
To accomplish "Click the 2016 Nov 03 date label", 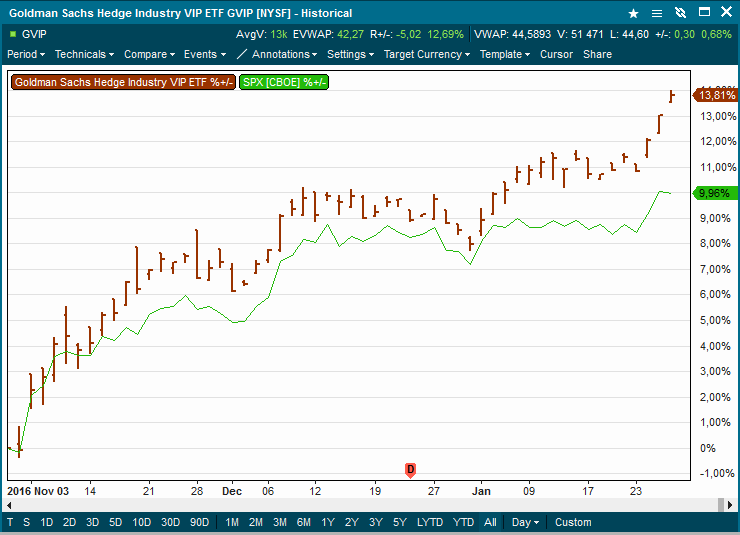I will (x=38, y=491).
